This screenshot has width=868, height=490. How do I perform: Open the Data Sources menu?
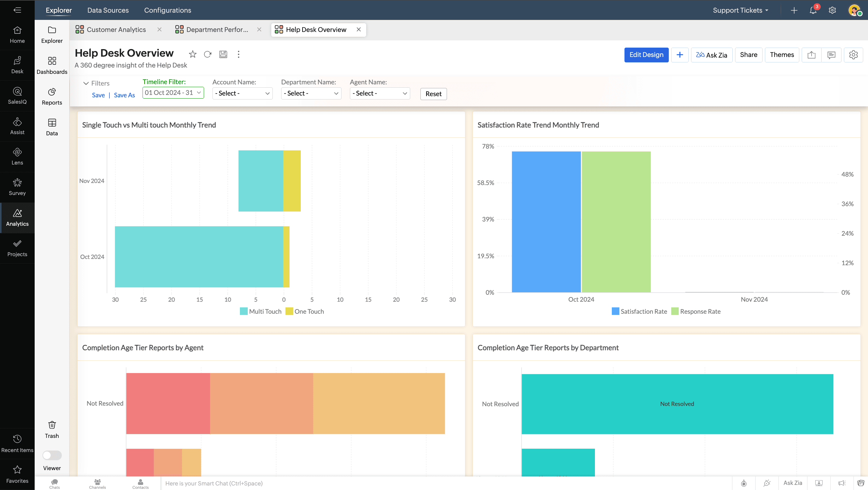pyautogui.click(x=108, y=10)
